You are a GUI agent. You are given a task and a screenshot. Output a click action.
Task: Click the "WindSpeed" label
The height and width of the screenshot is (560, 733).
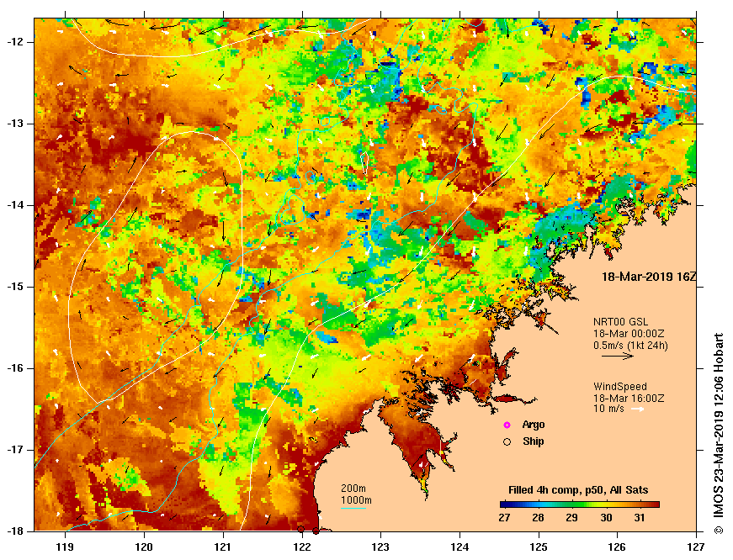(620, 387)
